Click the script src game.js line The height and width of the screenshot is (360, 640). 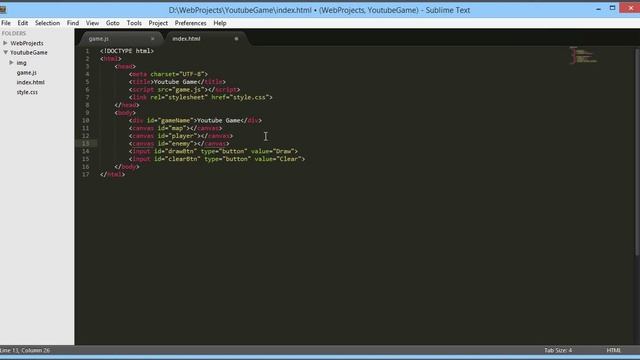184,90
